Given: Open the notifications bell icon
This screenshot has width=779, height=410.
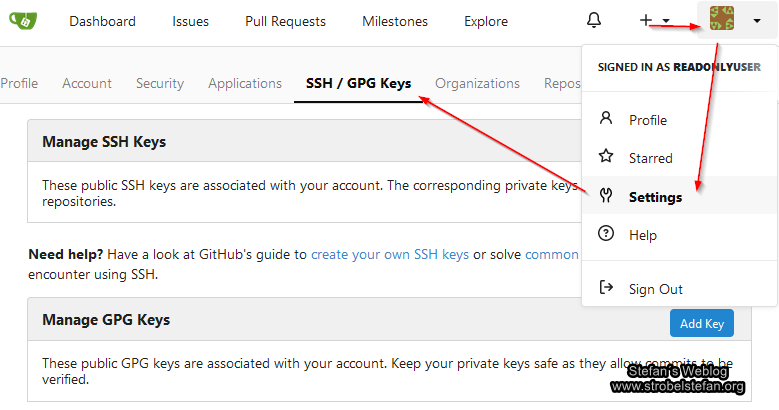Looking at the screenshot, I should coord(594,21).
